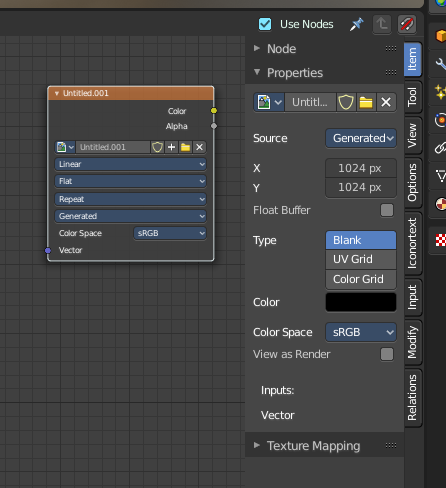Screen dimensions: 446x488
Task: Click the sidebar image name field 'Untitl...'
Action: point(310,102)
